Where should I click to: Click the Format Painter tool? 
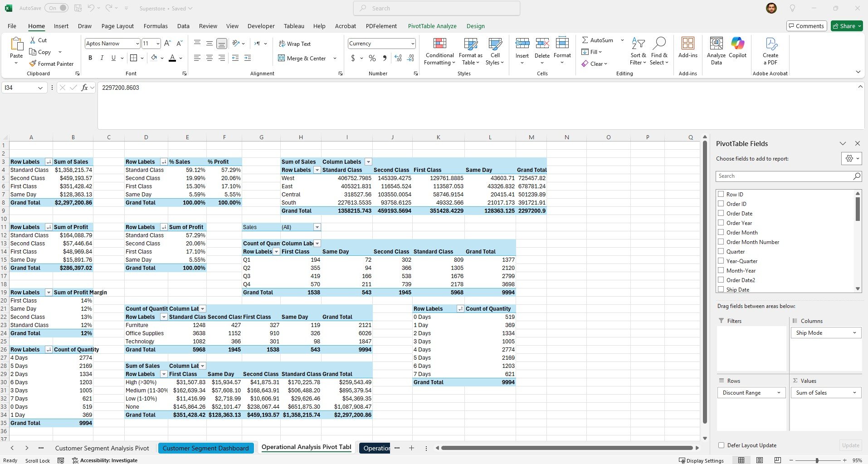coord(51,64)
